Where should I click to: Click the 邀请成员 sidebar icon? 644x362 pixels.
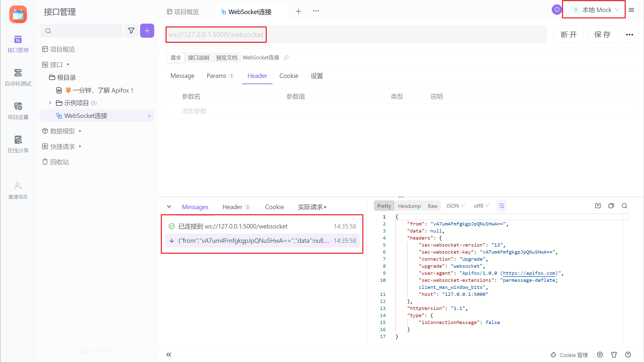[x=18, y=190]
